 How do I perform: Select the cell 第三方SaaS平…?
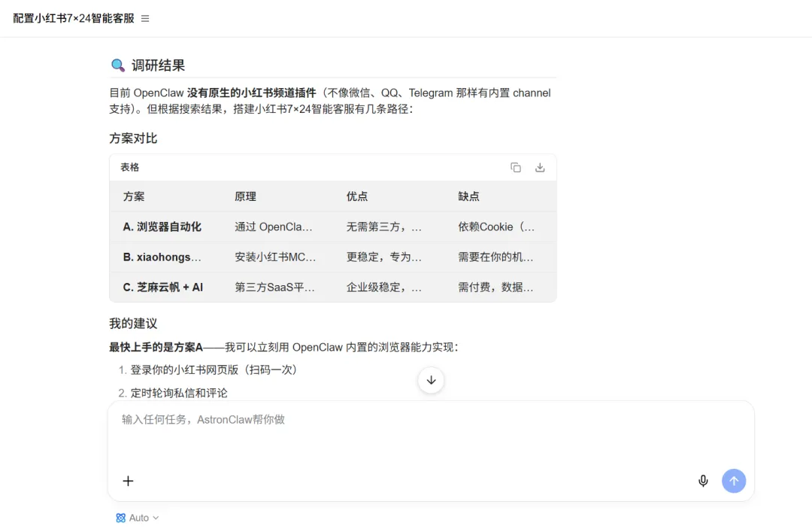(274, 287)
